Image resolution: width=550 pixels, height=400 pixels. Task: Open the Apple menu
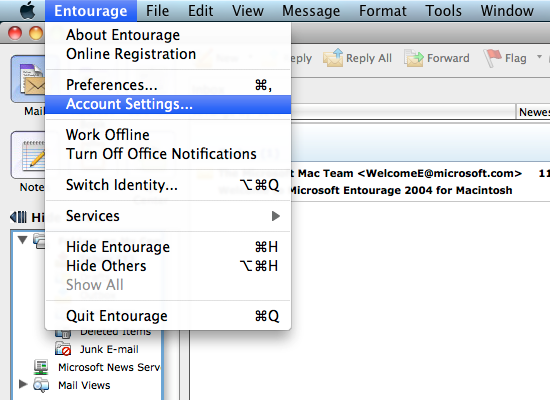(x=27, y=11)
